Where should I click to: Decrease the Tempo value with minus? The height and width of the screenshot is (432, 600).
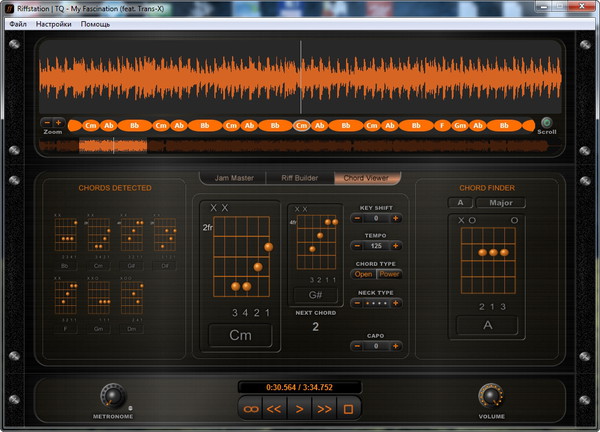point(356,246)
